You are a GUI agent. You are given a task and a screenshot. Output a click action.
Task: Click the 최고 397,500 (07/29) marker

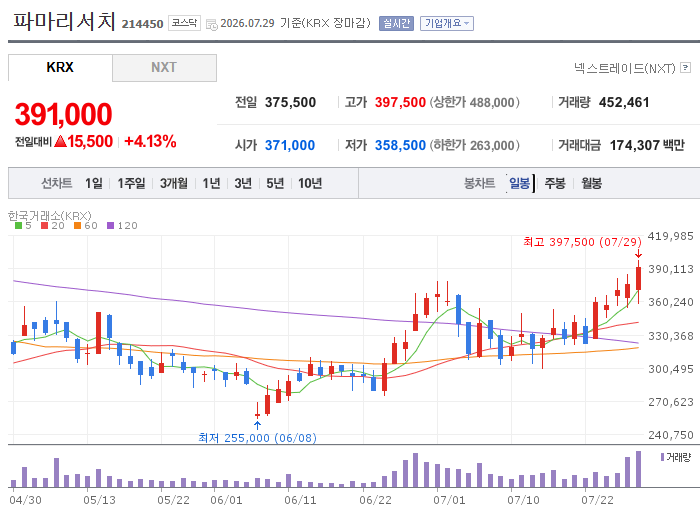coord(582,242)
